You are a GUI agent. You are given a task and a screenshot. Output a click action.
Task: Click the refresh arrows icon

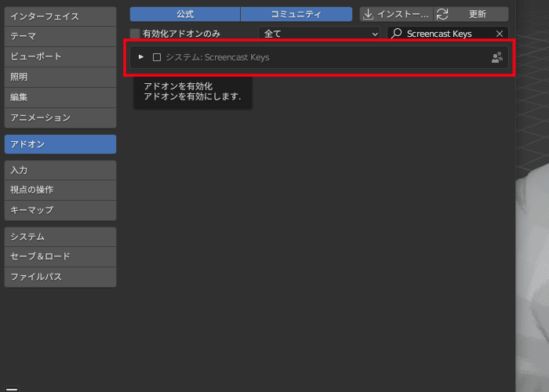442,14
